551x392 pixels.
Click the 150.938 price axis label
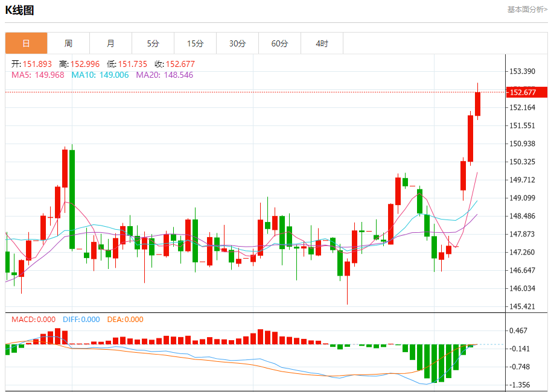pyautogui.click(x=522, y=144)
